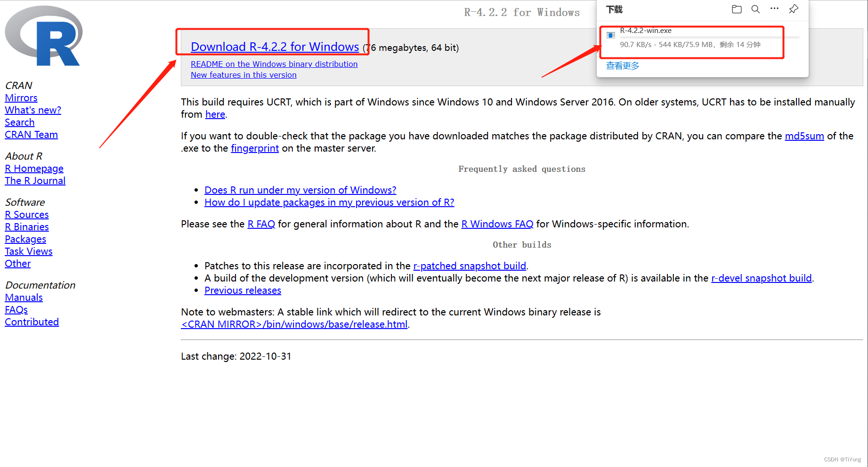Open the download panel more options menu

point(774,9)
